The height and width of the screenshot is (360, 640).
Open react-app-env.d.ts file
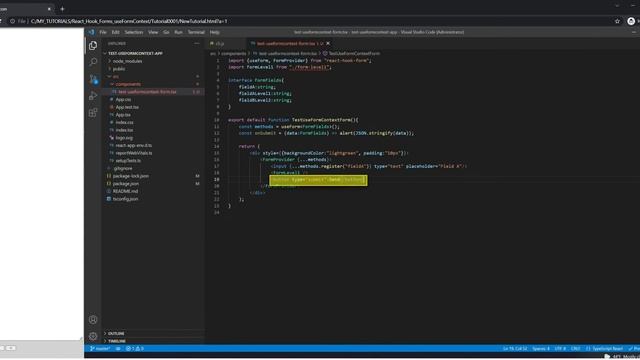pyautogui.click(x=133, y=145)
